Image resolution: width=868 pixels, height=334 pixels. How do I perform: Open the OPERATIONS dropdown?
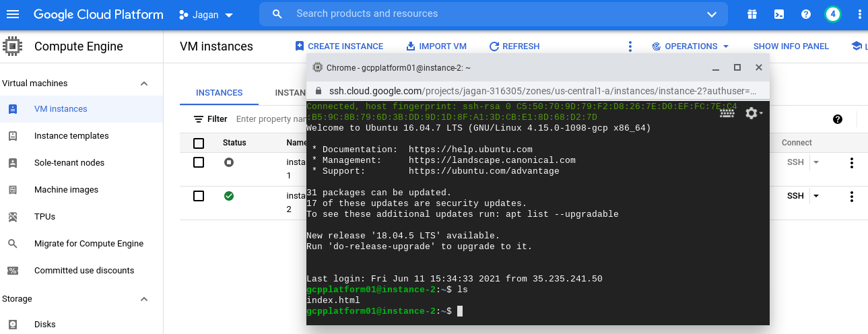tap(691, 46)
